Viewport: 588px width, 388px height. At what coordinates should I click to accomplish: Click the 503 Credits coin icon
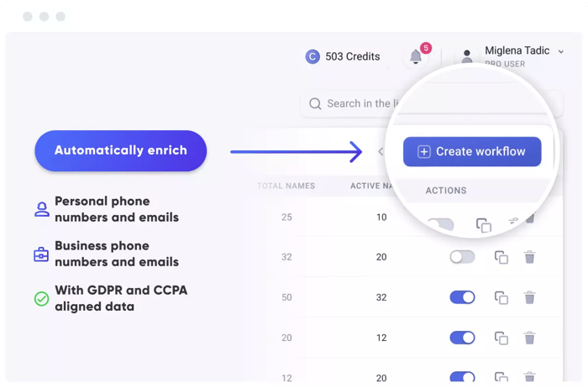312,57
